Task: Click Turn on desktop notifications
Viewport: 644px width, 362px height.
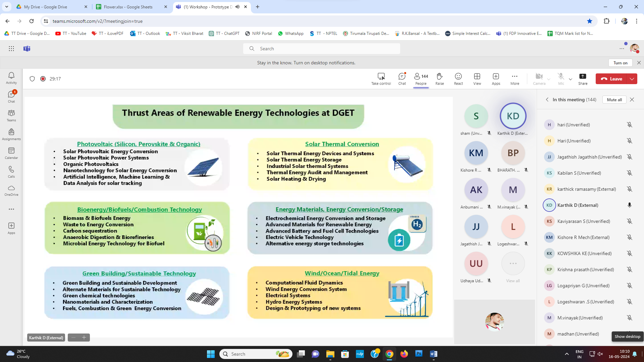Action: [x=620, y=63]
